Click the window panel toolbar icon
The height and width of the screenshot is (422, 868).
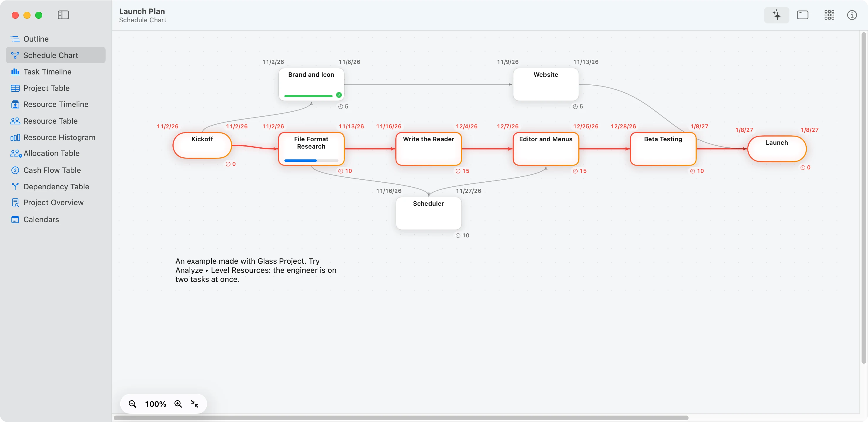click(802, 15)
